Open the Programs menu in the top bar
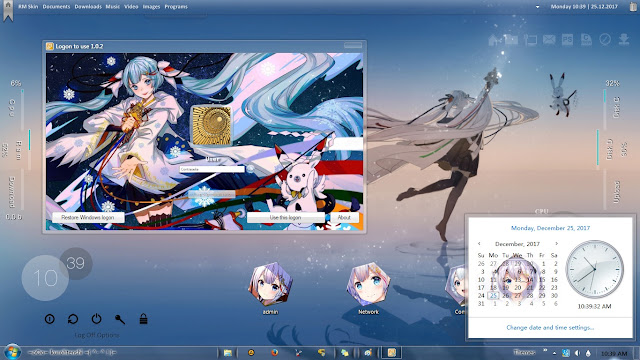 [176, 7]
